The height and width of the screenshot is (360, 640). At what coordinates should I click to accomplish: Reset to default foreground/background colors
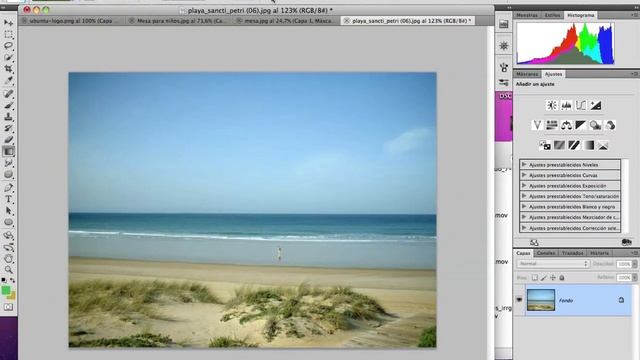coord(4,280)
